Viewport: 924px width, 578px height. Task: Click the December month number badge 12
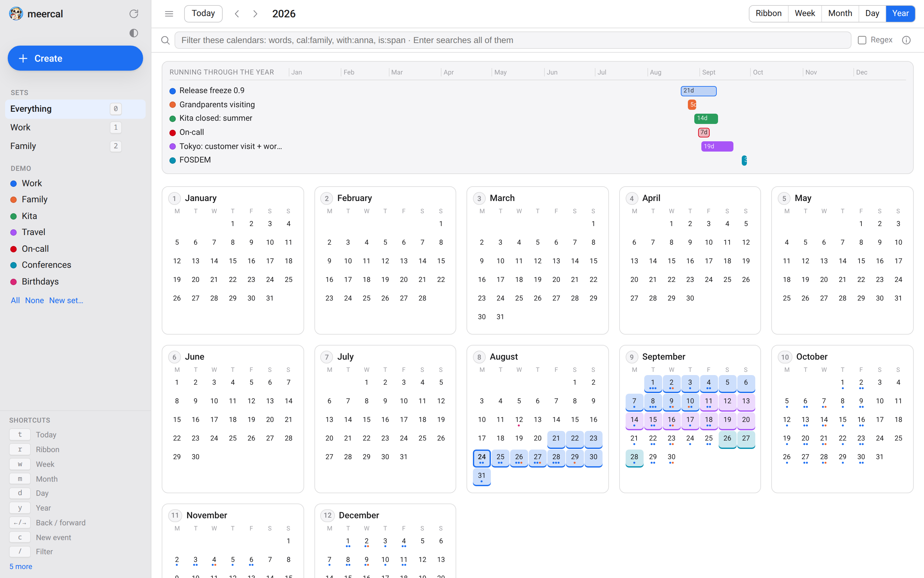point(327,515)
